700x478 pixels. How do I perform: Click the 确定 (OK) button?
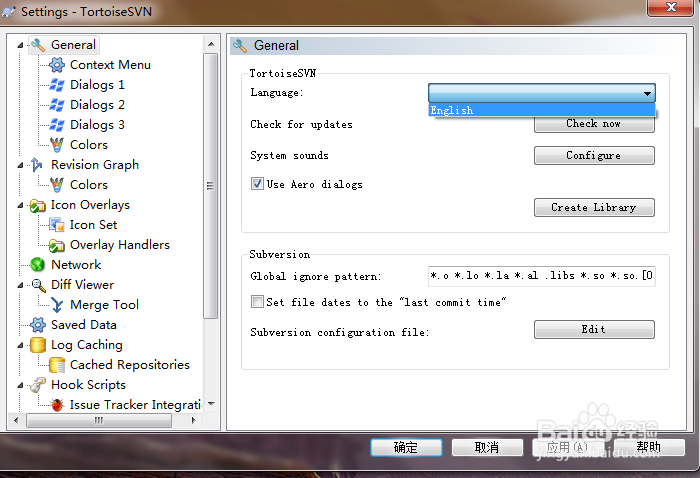(406, 447)
